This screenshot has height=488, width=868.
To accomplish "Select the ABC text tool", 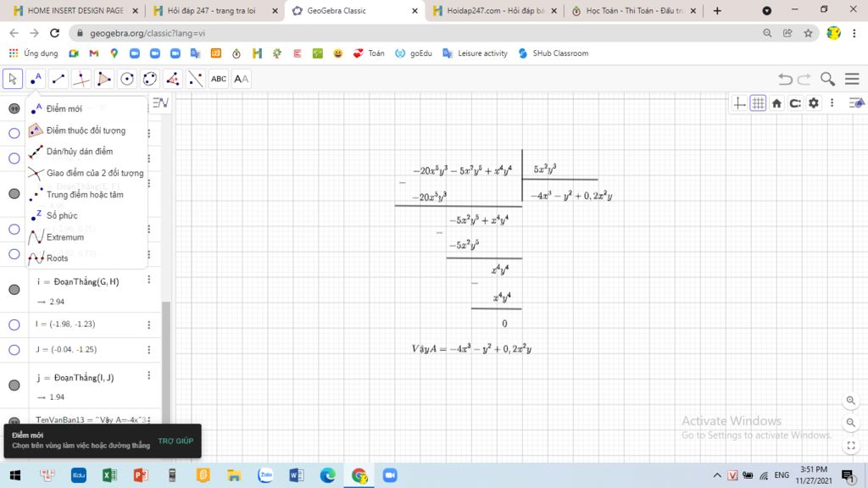I will [x=219, y=79].
